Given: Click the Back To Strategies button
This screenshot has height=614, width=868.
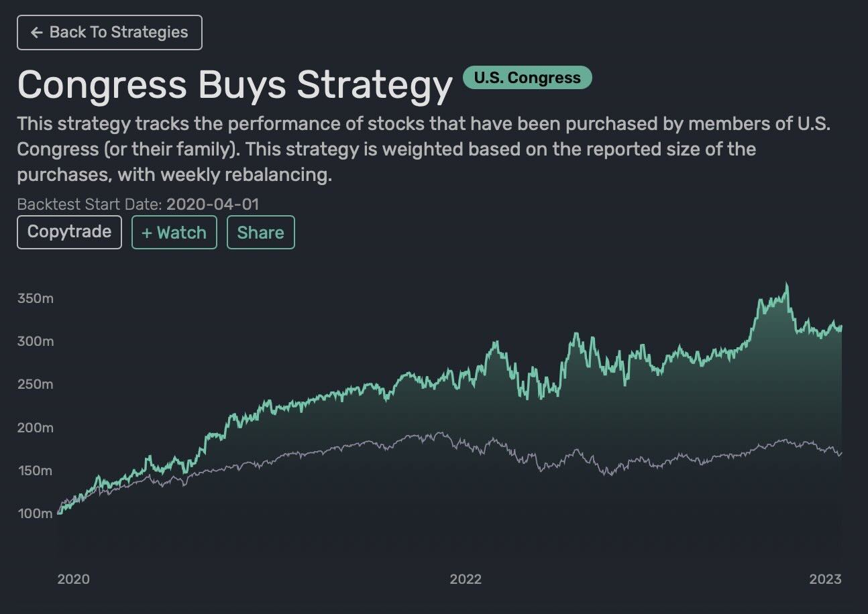Looking at the screenshot, I should coord(109,32).
